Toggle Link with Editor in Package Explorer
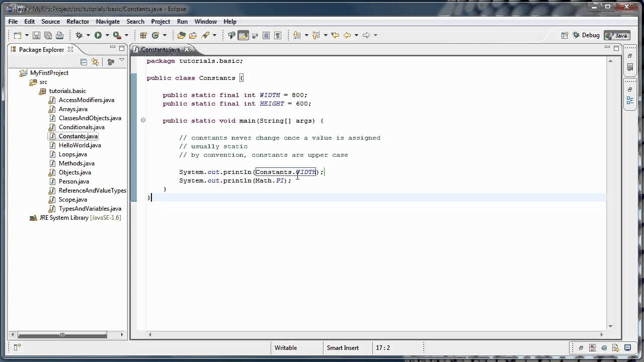Viewport: 644px width, 362px height. tap(95, 62)
